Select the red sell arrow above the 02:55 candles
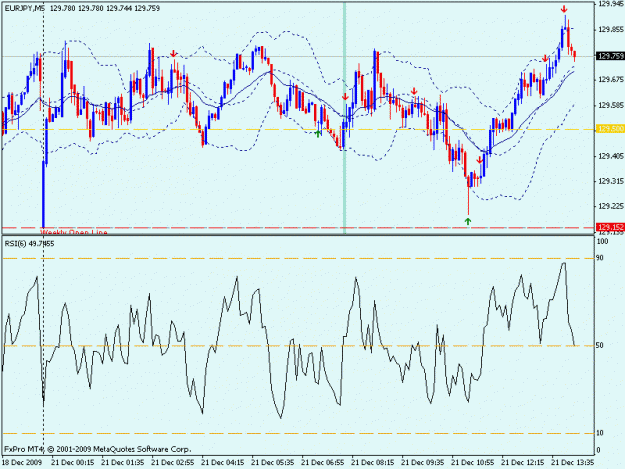The height and width of the screenshot is (469, 625). [173, 53]
